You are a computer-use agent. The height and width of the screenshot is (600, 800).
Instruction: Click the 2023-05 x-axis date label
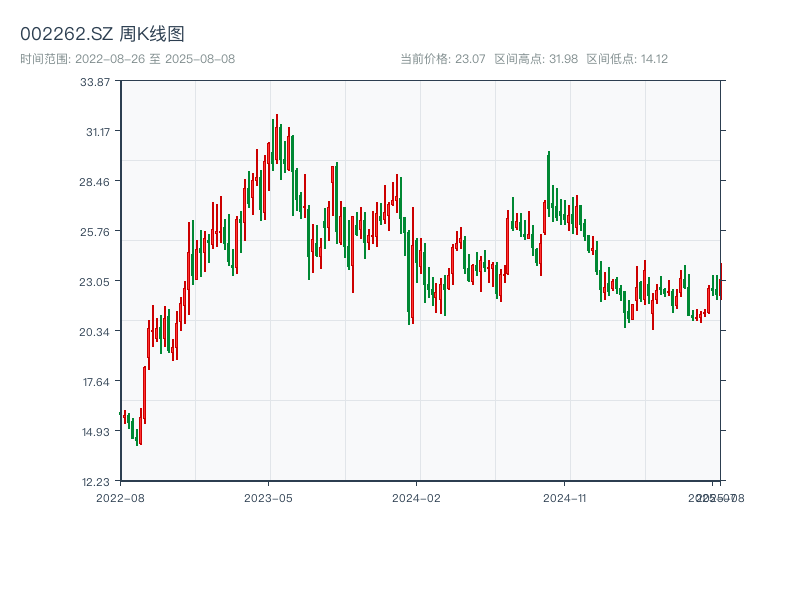[268, 497]
